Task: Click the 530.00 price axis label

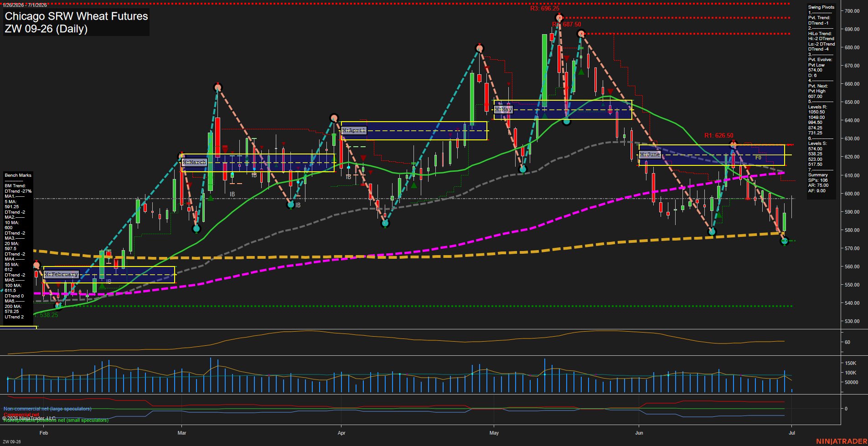Action: 852,321
